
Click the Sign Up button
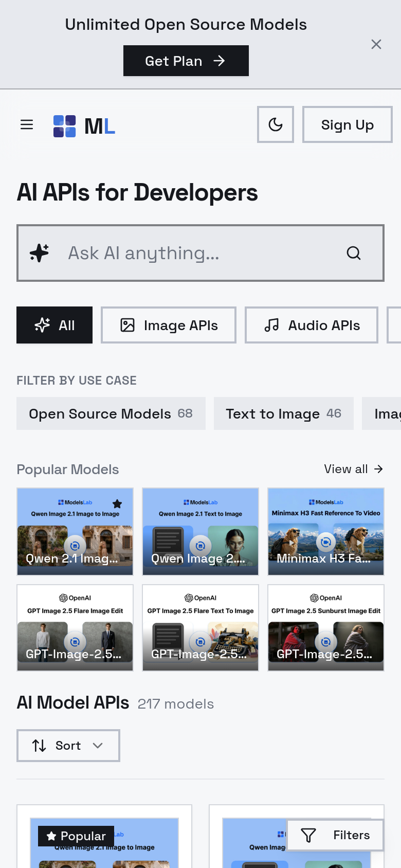348,124
